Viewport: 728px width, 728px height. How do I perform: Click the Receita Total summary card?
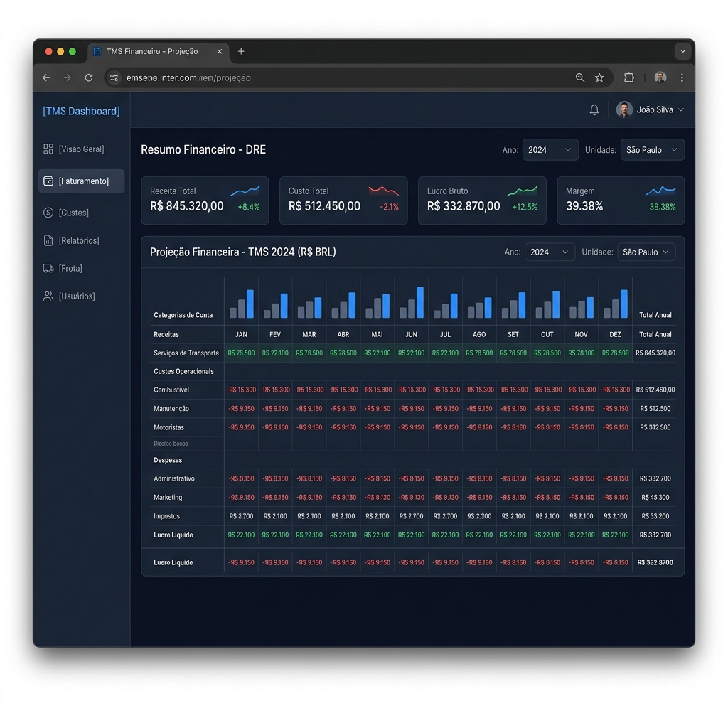coord(205,200)
